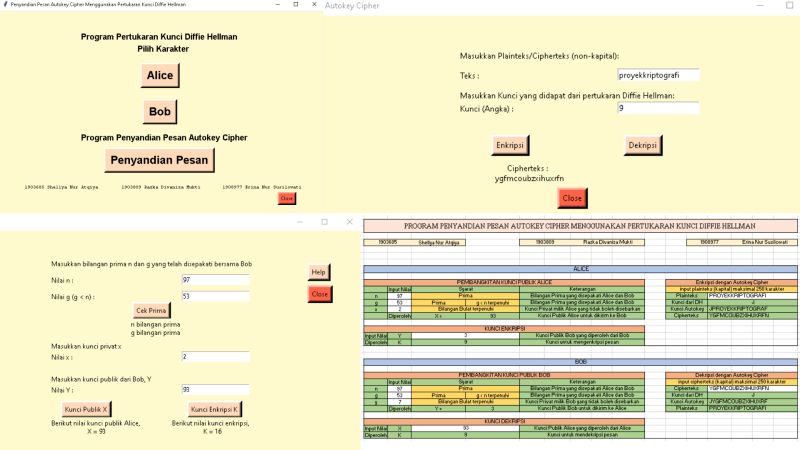Open the Penyandian Pesan program
800x450 pixels.
(x=159, y=160)
